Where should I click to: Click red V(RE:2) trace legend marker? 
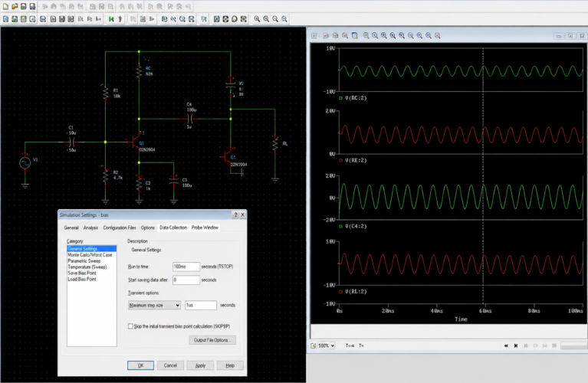click(340, 160)
